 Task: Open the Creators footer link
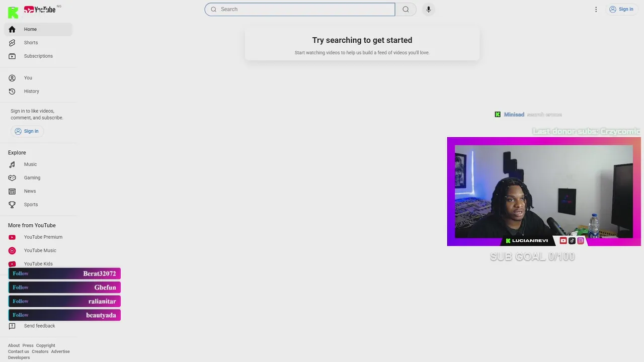40,351
